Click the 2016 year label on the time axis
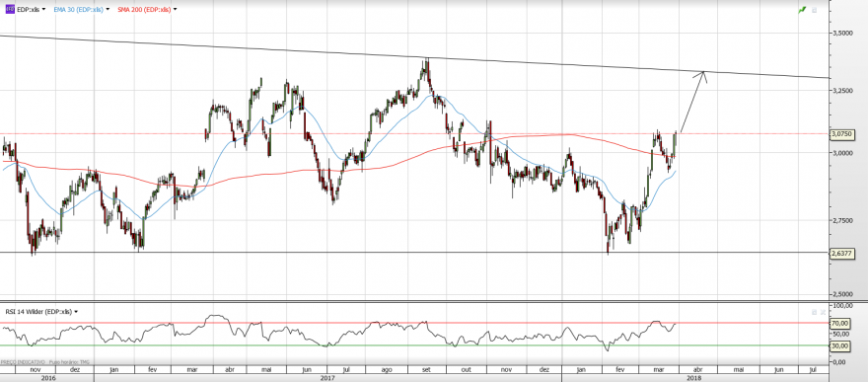The image size is (868, 382). click(x=48, y=378)
